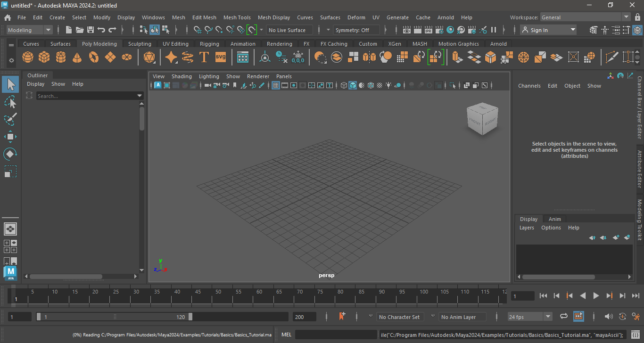Image resolution: width=644 pixels, height=343 pixels.
Task: Click the playback range slider bar
Action: click(115, 317)
